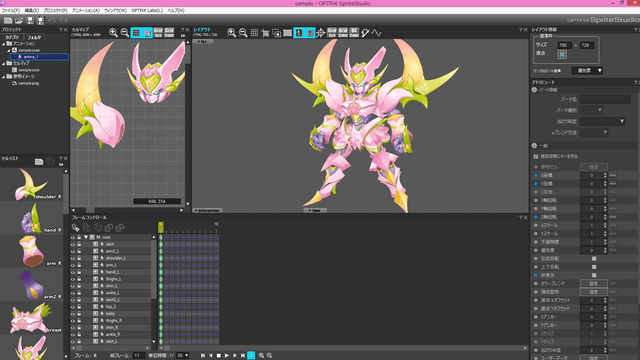This screenshot has width=640, height=360.
Task: Toggle the cell map grid display icon
Action: [136, 33]
